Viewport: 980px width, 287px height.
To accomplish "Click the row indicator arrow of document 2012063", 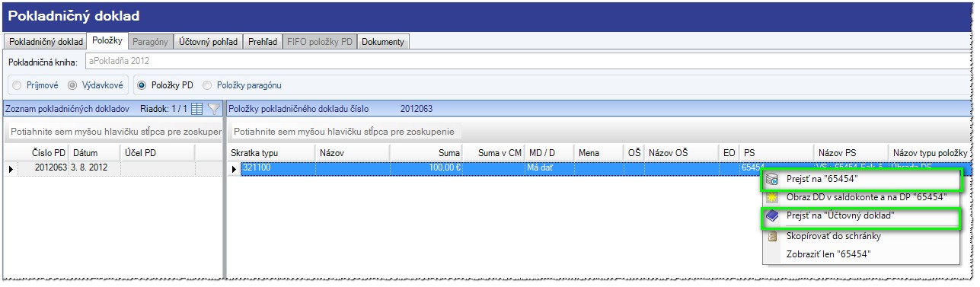I will [11, 168].
